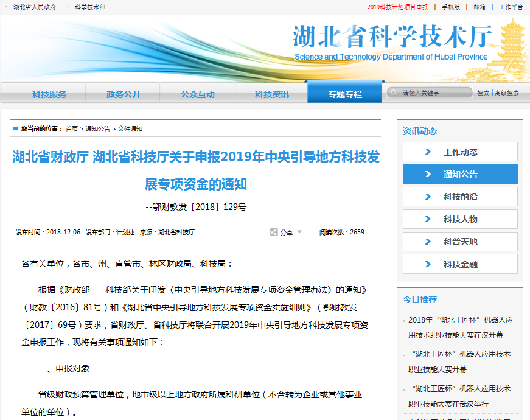Click the 搜索 search button
530x420 pixels.
483,93
